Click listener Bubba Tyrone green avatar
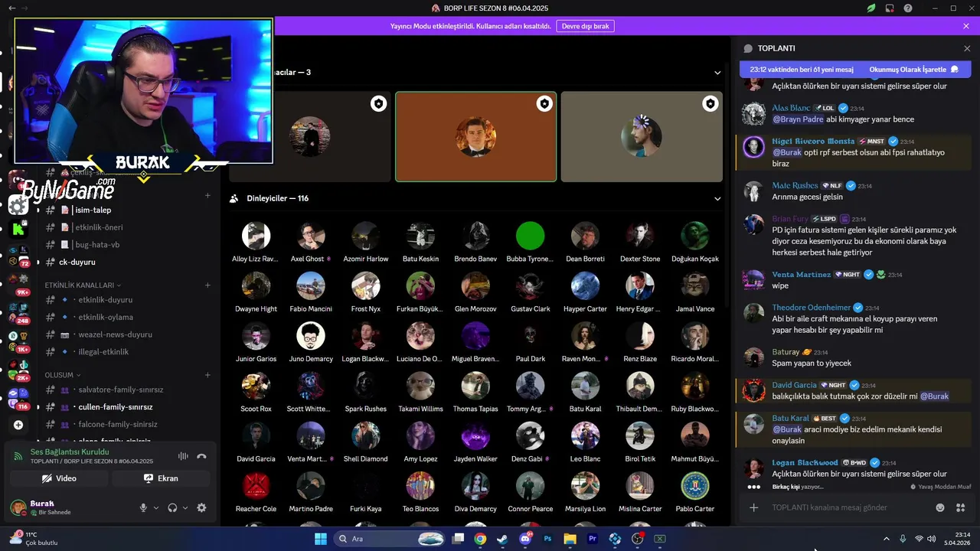Viewport: 980px width, 551px height. [x=530, y=236]
